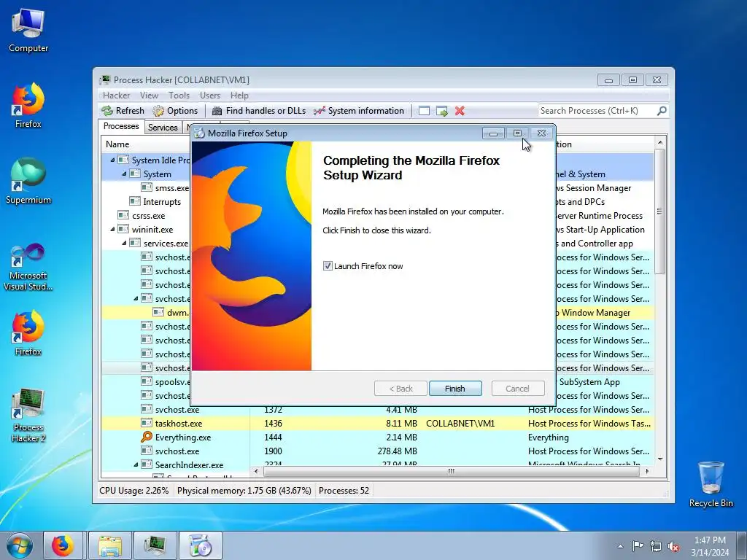Screen dimensions: 747x560
Task: Open the Help menu
Action: (x=239, y=96)
